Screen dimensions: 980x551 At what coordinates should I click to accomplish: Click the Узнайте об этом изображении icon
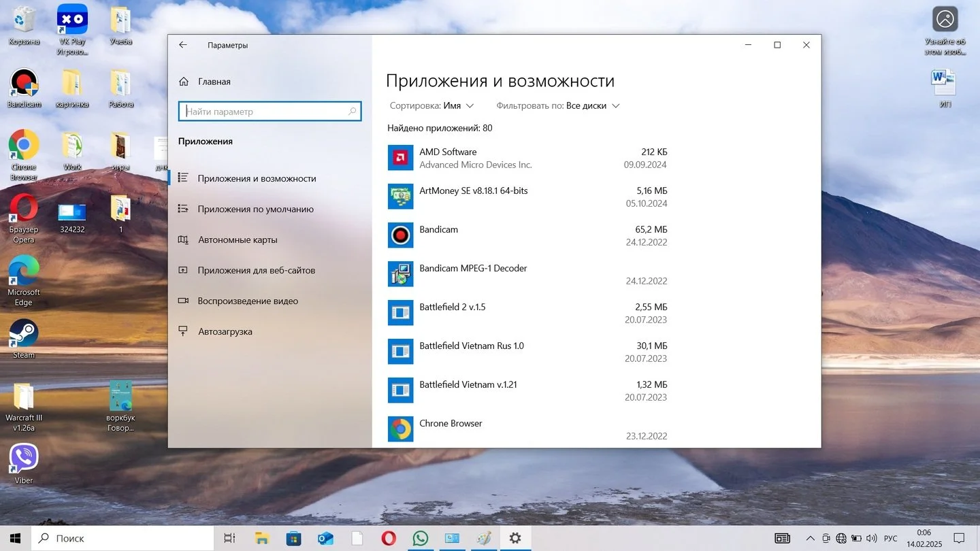(x=945, y=31)
